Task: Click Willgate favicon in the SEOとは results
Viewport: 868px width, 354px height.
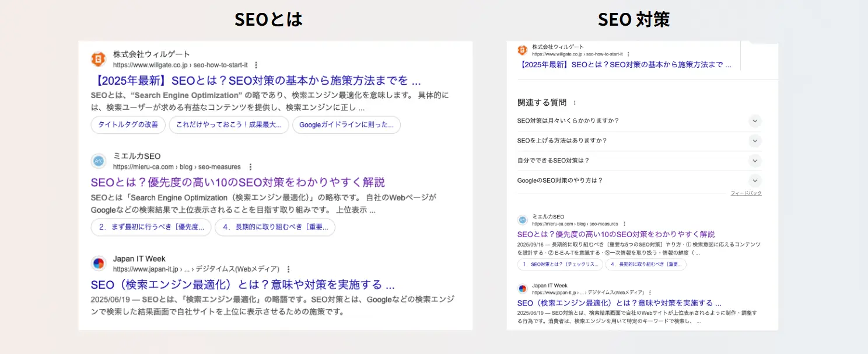Action: (99, 60)
